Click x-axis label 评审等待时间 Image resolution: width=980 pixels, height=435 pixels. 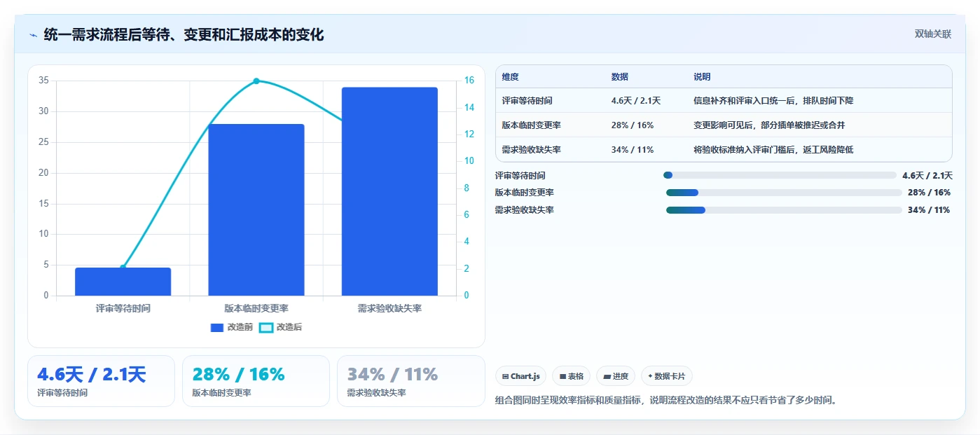(x=123, y=308)
